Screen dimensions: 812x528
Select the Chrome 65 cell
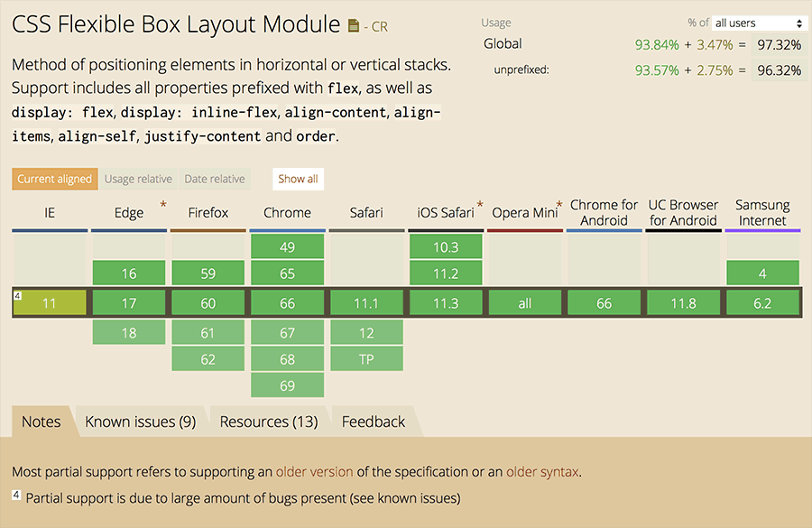pyautogui.click(x=288, y=273)
